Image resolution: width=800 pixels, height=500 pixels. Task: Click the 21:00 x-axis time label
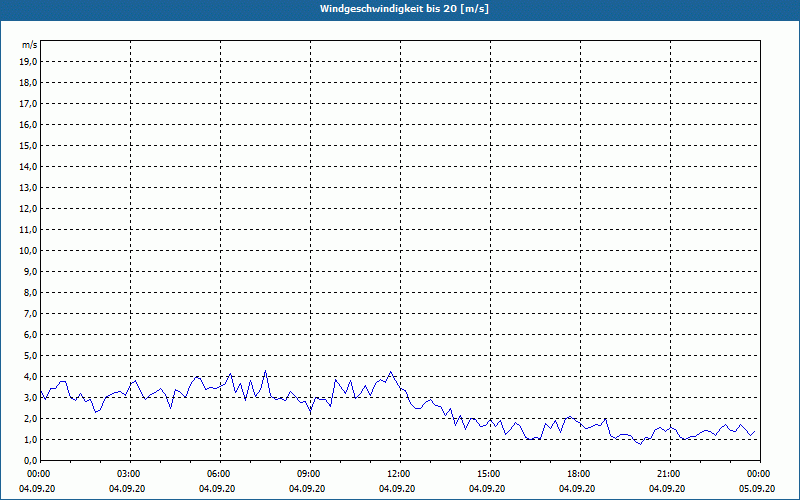click(x=668, y=474)
